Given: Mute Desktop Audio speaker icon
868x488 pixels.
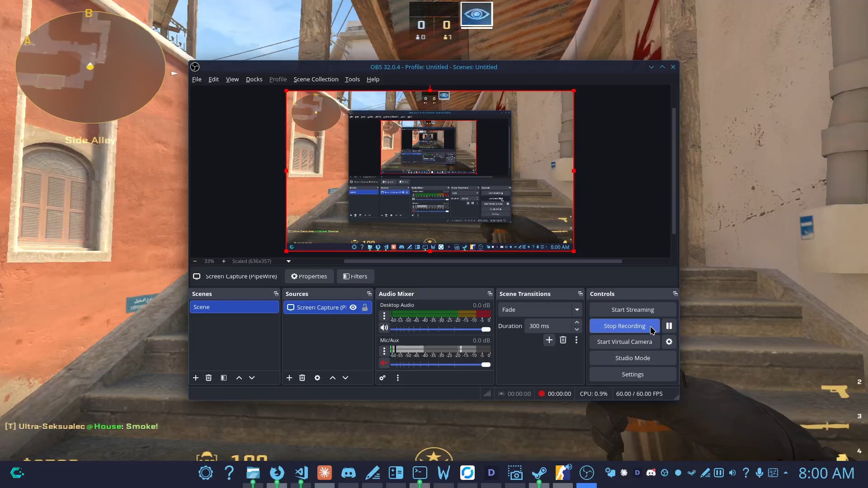Looking at the screenshot, I should click(x=384, y=328).
